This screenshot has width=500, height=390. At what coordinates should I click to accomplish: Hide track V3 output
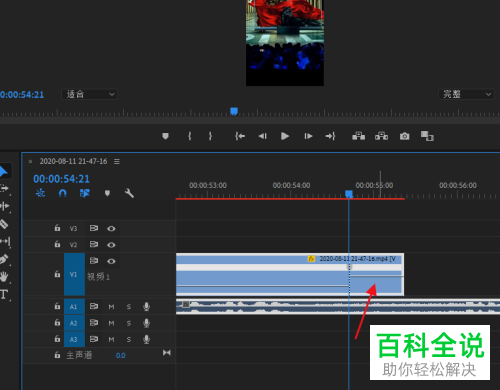pyautogui.click(x=111, y=228)
